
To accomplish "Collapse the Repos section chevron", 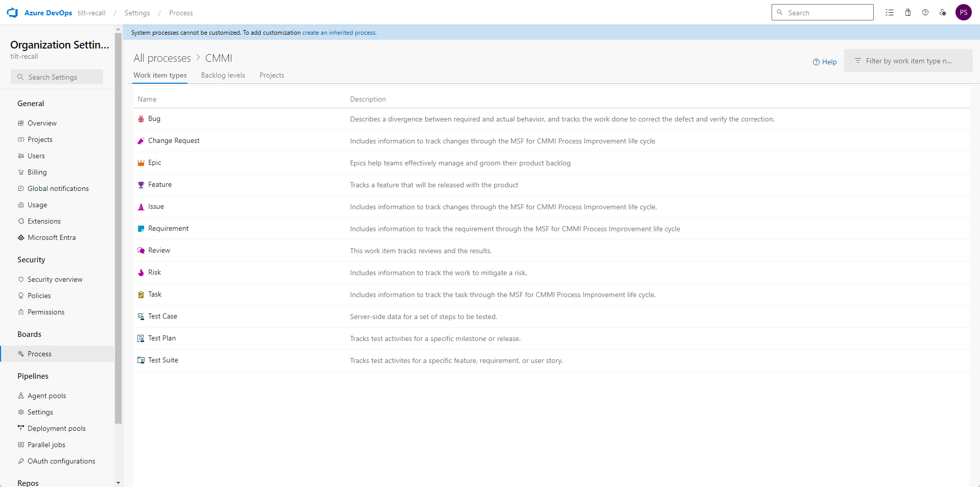I will (118, 482).
